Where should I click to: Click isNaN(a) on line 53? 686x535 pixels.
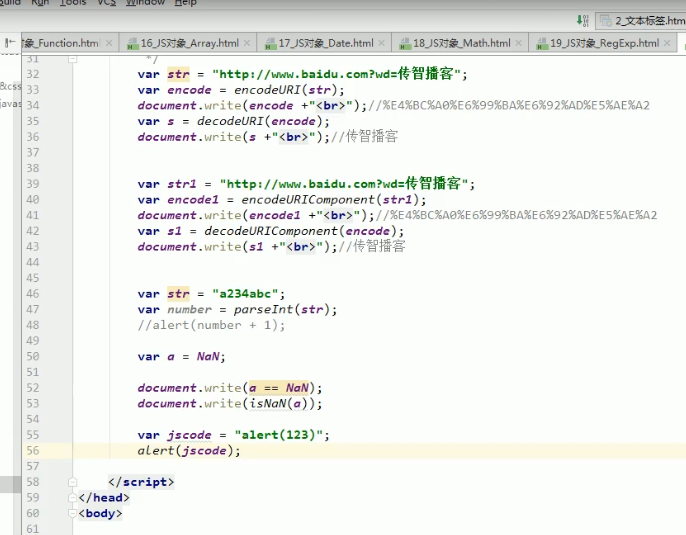tap(278, 403)
